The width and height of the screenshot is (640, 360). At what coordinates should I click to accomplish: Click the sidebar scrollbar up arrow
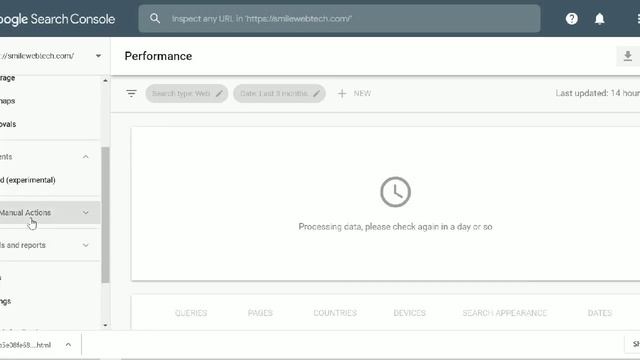(x=105, y=80)
